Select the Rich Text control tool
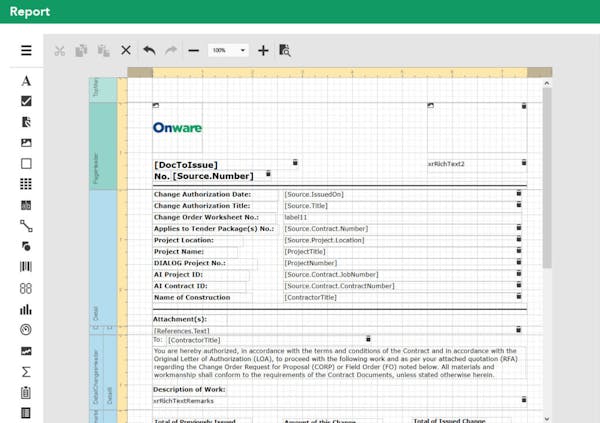 click(26, 122)
